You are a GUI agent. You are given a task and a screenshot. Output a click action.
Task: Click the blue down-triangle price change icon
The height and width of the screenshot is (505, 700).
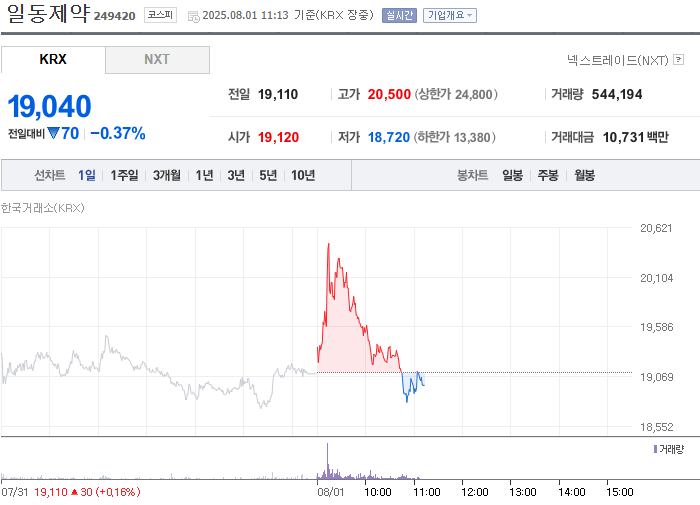(53, 133)
